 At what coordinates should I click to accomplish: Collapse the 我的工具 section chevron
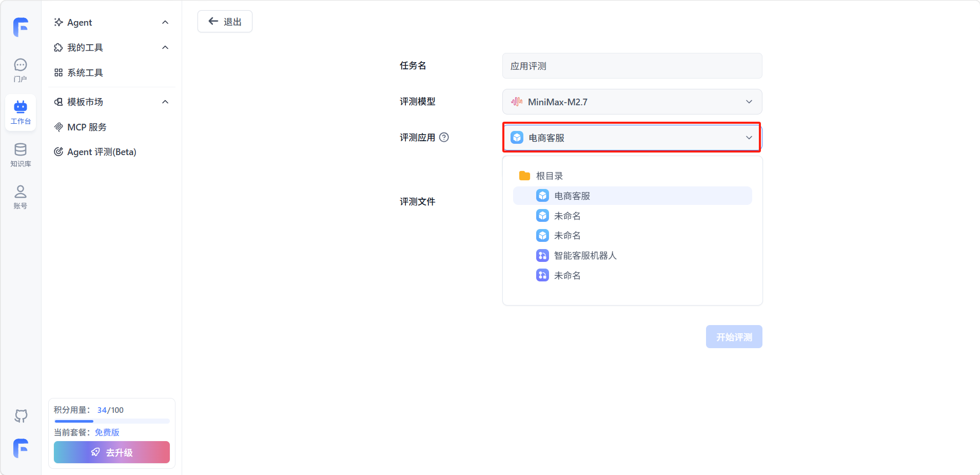click(x=165, y=47)
